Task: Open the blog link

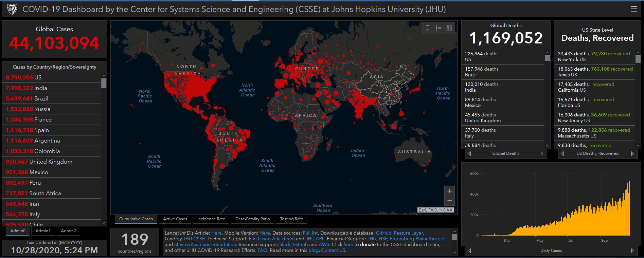Action: click(x=314, y=250)
